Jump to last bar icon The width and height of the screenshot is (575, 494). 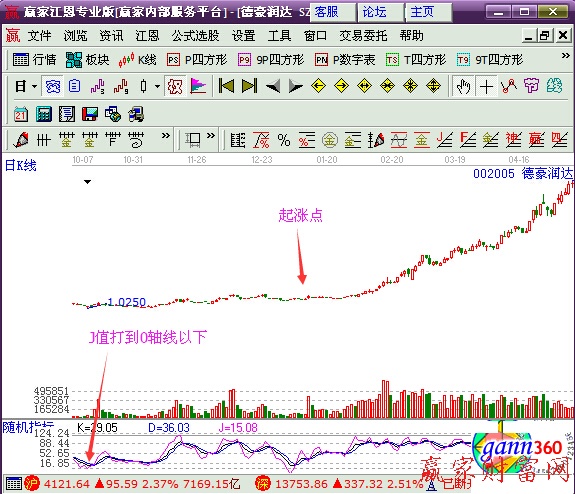pos(249,86)
